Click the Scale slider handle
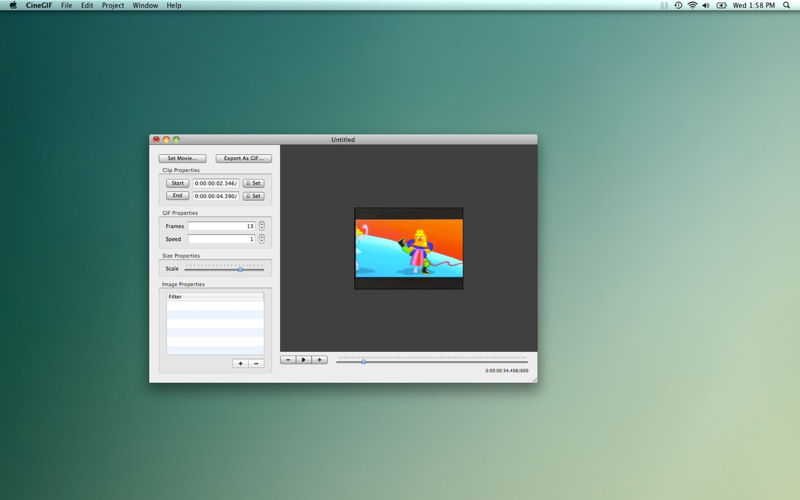Image resolution: width=800 pixels, height=500 pixels. (240, 269)
